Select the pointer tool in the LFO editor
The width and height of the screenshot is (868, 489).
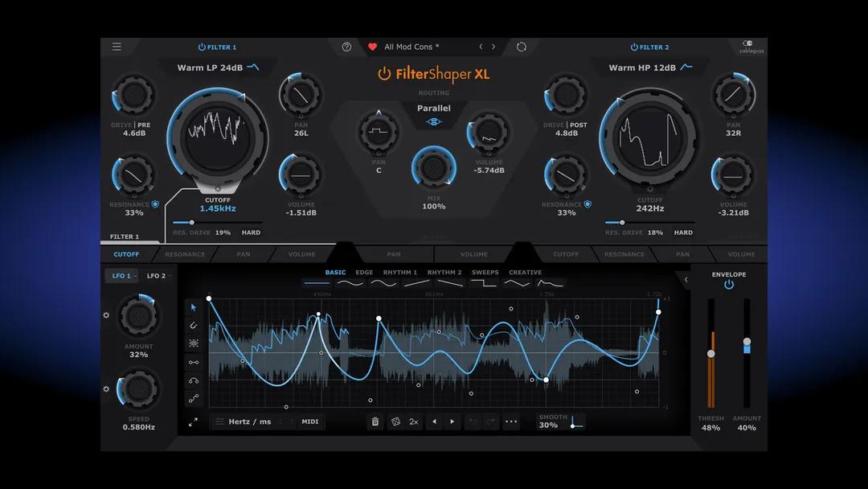coord(194,306)
